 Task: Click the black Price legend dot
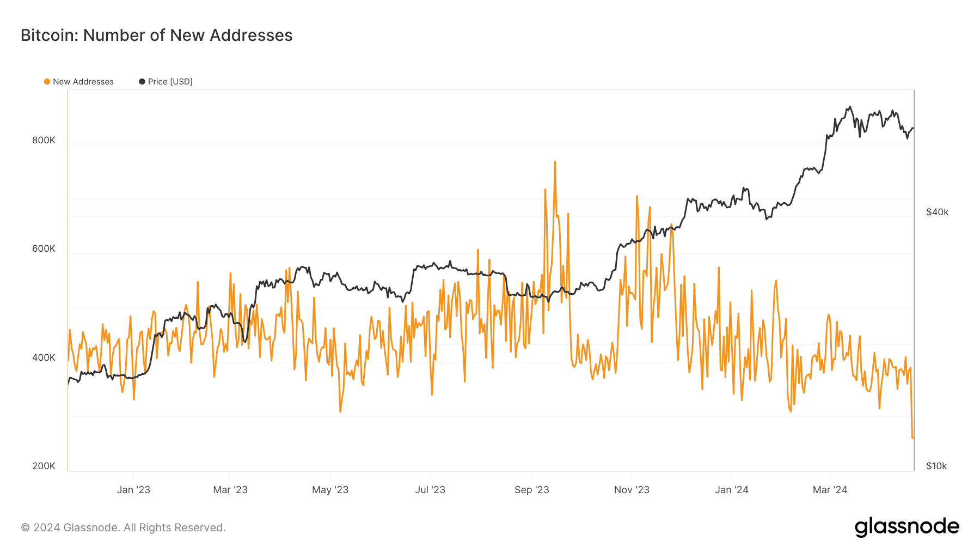[142, 82]
